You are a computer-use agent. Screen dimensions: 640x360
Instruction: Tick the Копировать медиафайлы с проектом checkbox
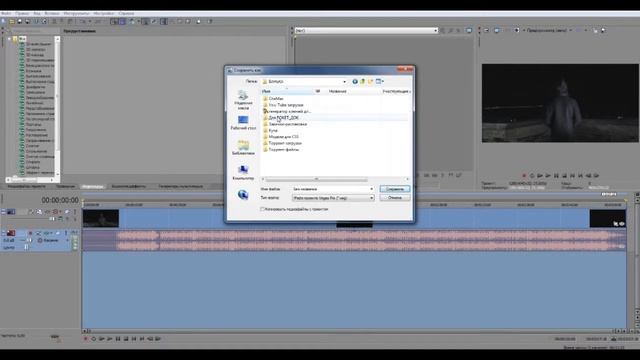(x=262, y=209)
